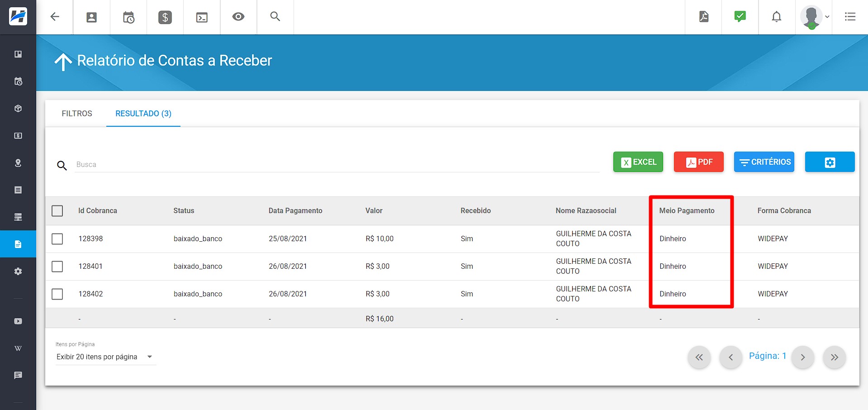This screenshot has height=410, width=868.
Task: Click the green checkmark chat icon
Action: point(740,17)
